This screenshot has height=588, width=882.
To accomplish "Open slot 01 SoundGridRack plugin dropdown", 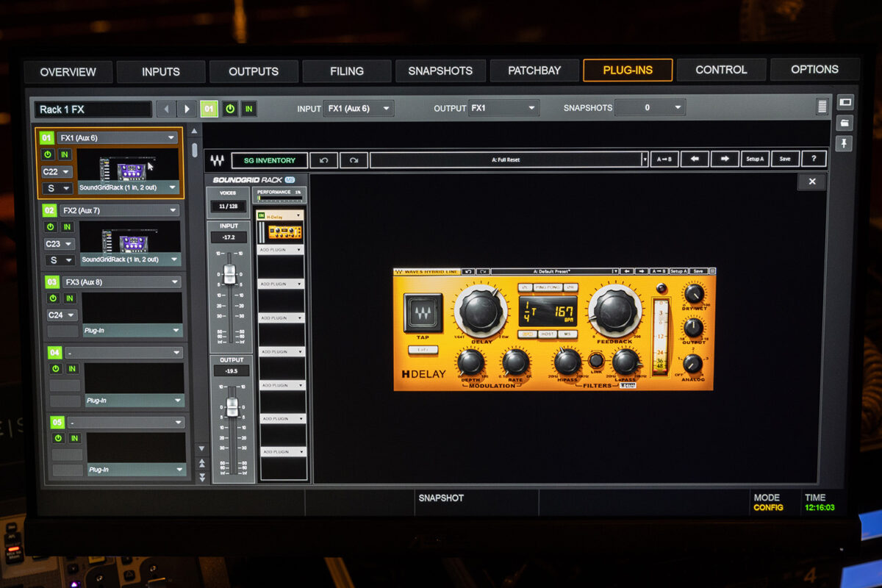I will 129,187.
